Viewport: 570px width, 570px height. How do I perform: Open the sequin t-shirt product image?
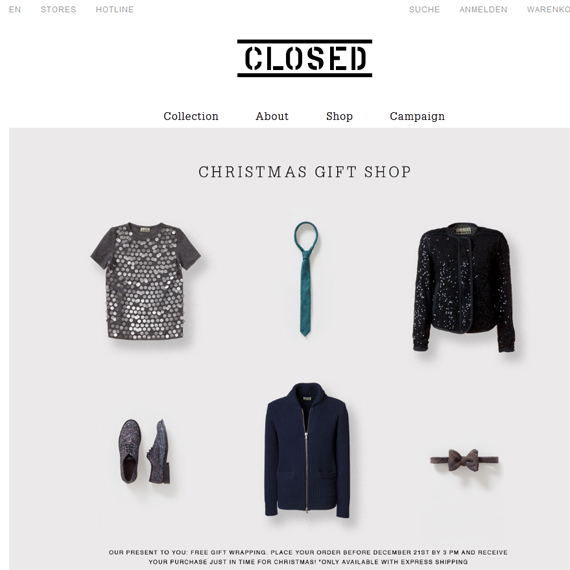pyautogui.click(x=145, y=281)
